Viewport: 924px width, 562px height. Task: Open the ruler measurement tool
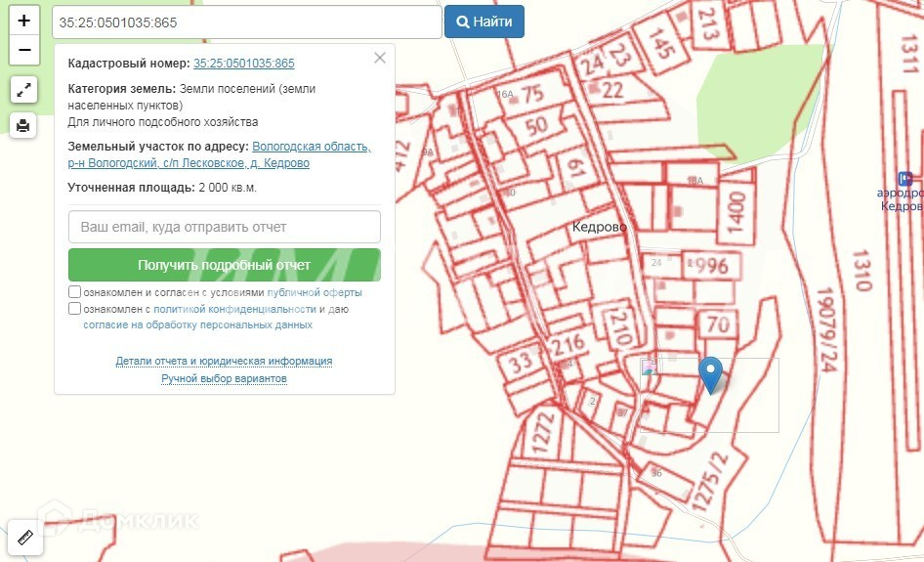click(24, 537)
